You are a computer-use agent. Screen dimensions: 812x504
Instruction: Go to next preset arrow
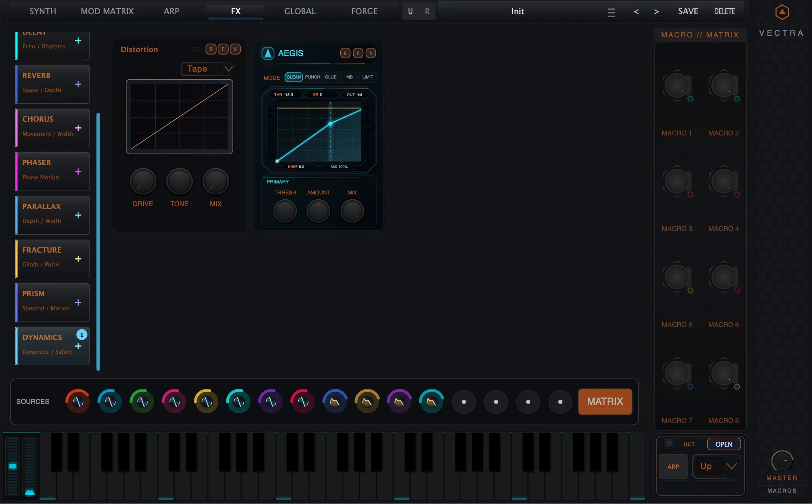click(656, 12)
